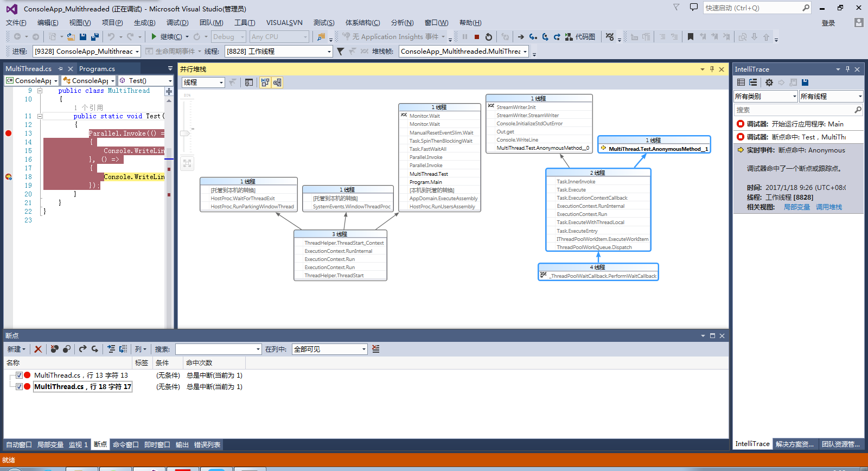Open the in-columns visibility dropdown
The width and height of the screenshot is (868, 471).
[x=330, y=349]
